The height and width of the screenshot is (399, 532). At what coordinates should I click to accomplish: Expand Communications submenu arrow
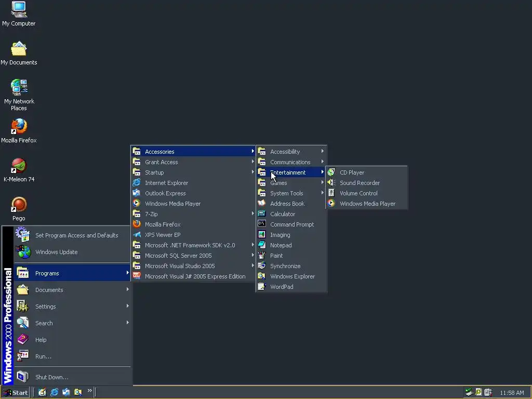click(322, 162)
